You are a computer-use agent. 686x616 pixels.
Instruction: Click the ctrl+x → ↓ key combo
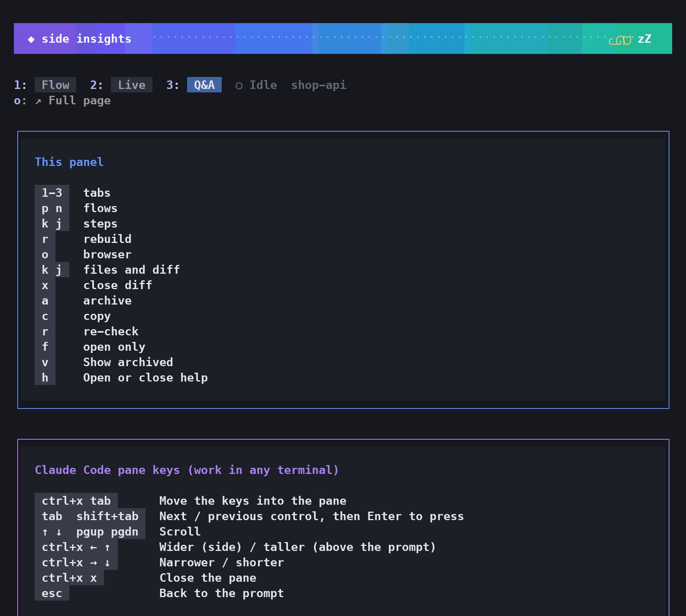click(76, 562)
